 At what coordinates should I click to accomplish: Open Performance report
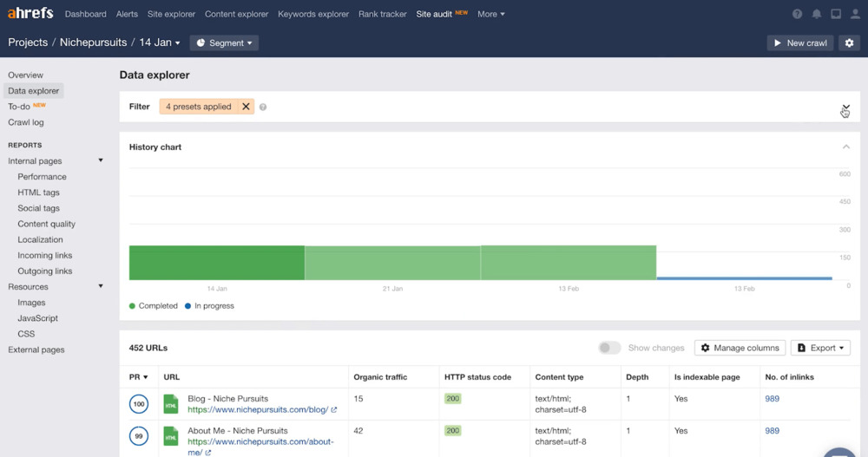click(x=42, y=177)
